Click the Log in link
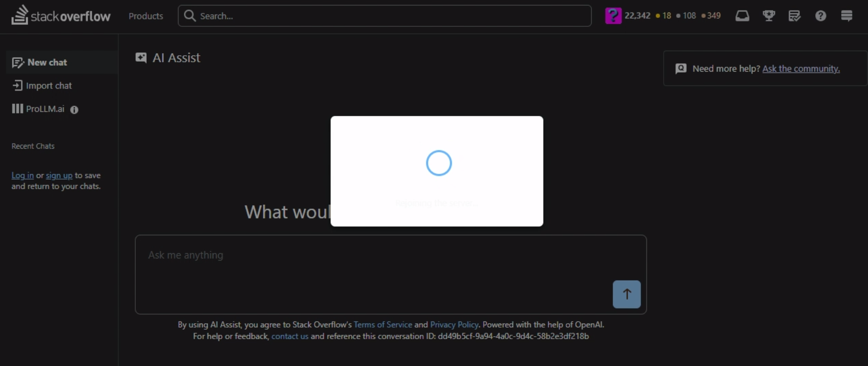This screenshot has height=366, width=868. tap(22, 176)
